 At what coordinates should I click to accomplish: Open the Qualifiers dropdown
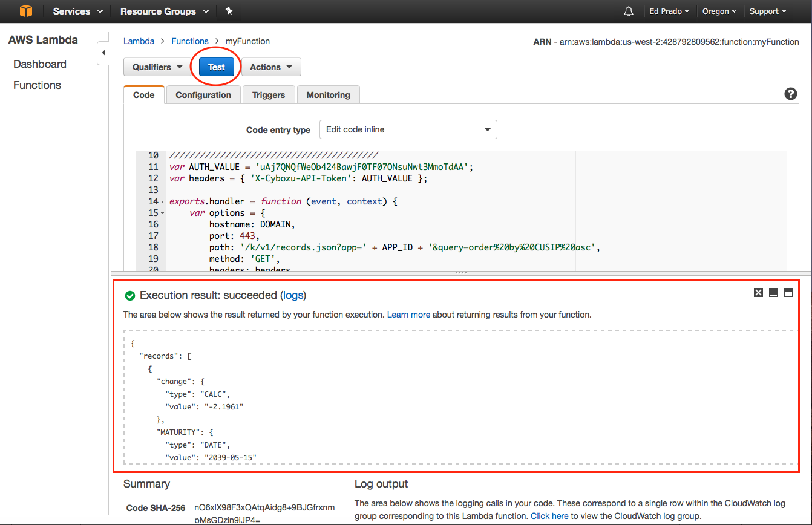157,67
